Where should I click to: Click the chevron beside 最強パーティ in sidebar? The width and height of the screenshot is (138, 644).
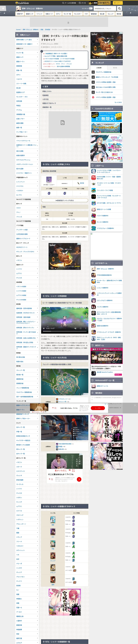[x=38, y=62]
